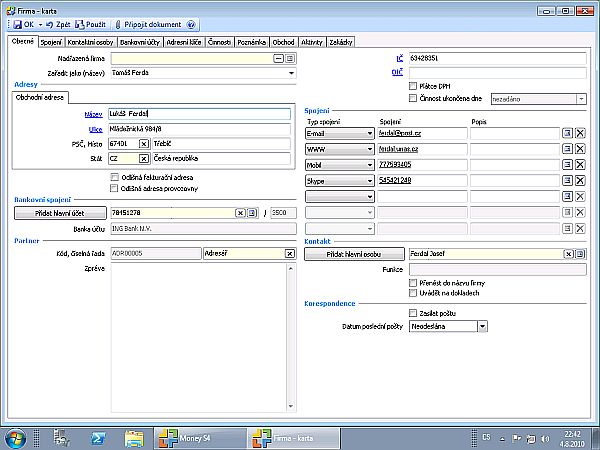The height and width of the screenshot is (450, 600).
Task: Click the Ulice link
Action: [95, 129]
